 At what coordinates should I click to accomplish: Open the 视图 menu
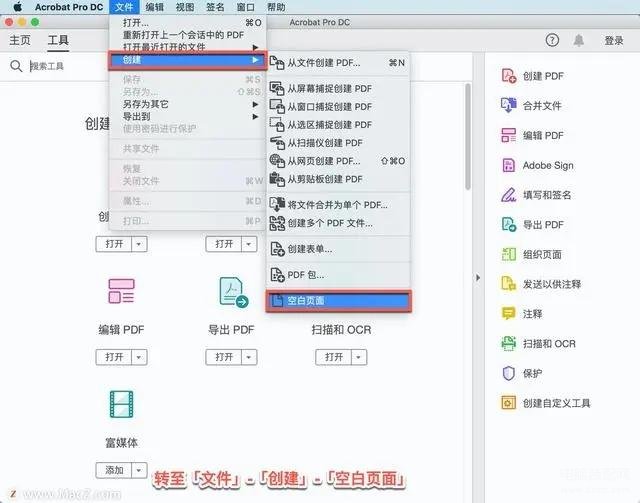coord(185,7)
